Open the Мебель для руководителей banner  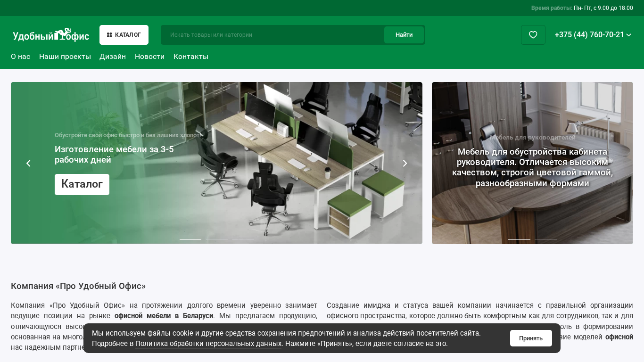coord(532,163)
